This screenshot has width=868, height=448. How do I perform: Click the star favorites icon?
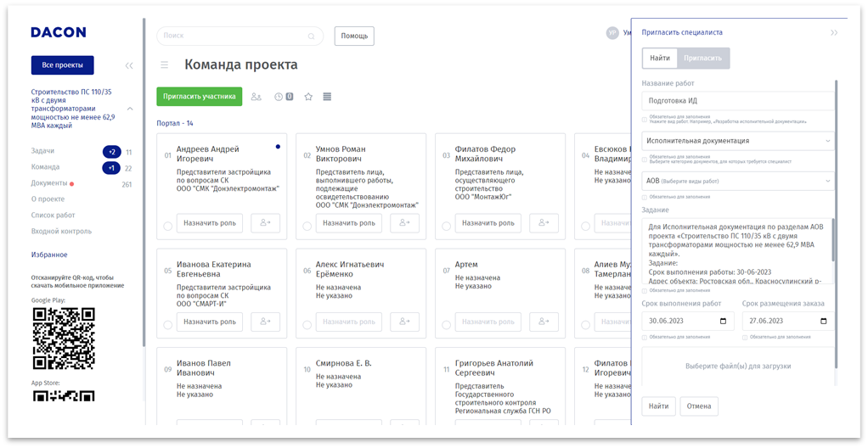pos(308,97)
